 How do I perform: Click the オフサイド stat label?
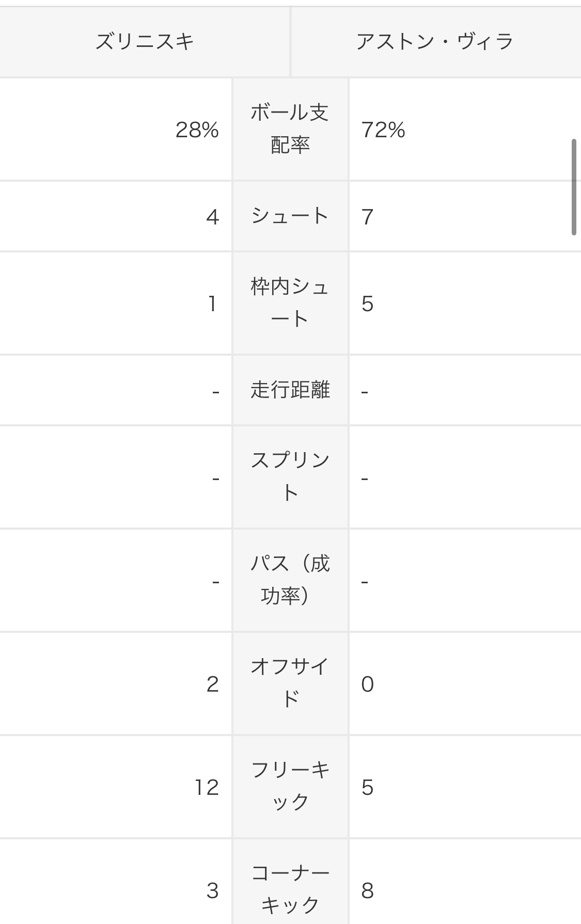(290, 683)
